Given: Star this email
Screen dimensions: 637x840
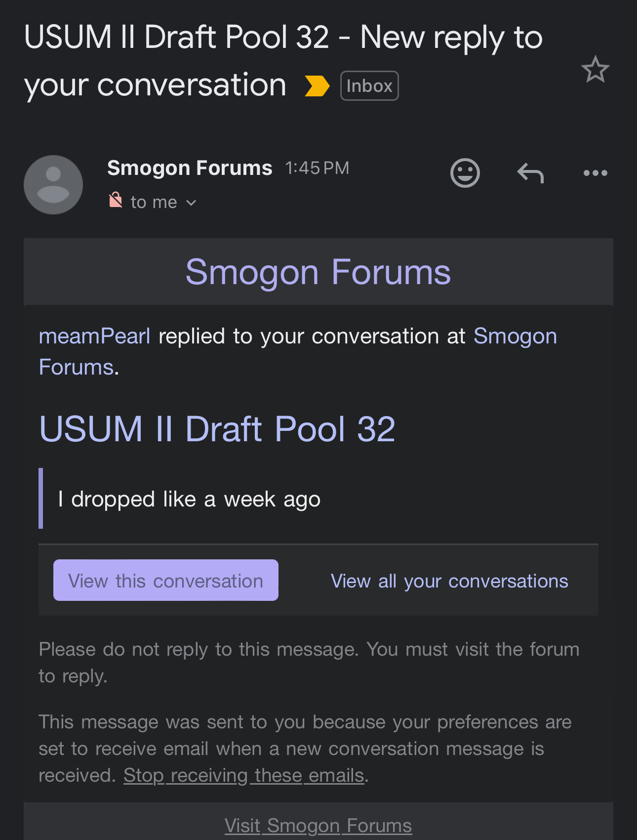Looking at the screenshot, I should pyautogui.click(x=595, y=69).
